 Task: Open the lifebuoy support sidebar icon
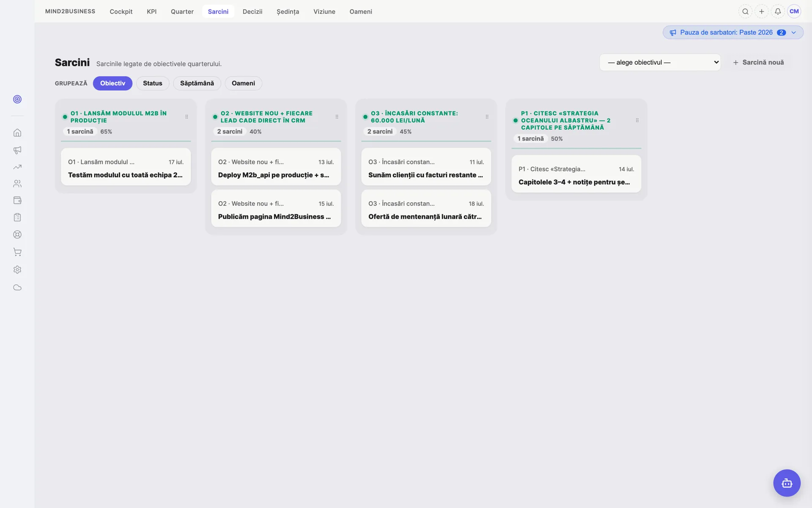click(x=17, y=235)
